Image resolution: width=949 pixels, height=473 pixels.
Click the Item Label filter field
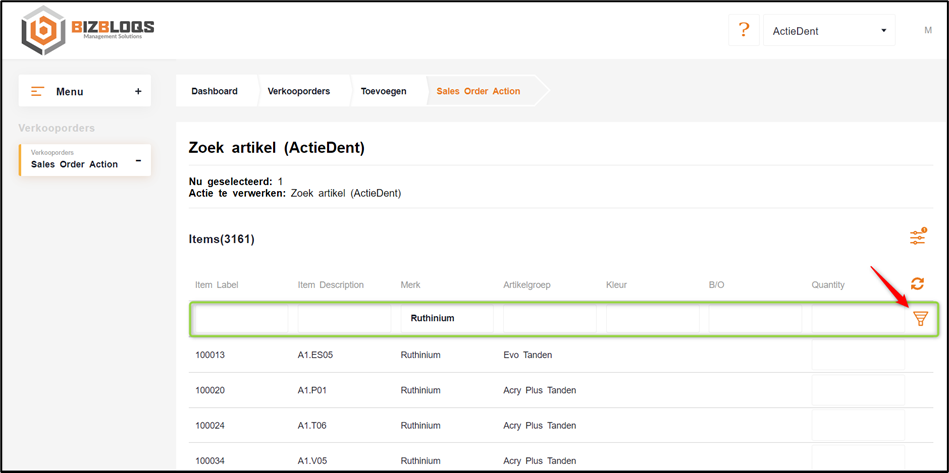(240, 318)
